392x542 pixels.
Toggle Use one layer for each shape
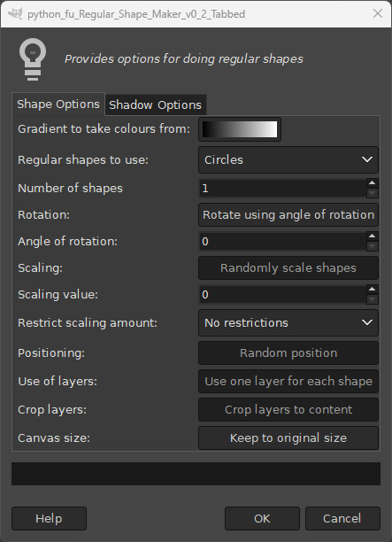click(x=288, y=382)
